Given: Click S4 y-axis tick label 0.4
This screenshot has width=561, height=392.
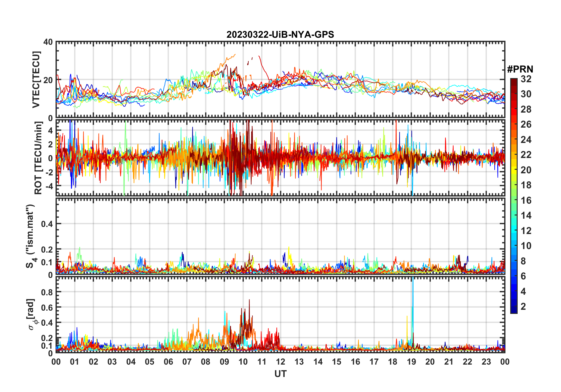Looking at the screenshot, I should tap(47, 224).
